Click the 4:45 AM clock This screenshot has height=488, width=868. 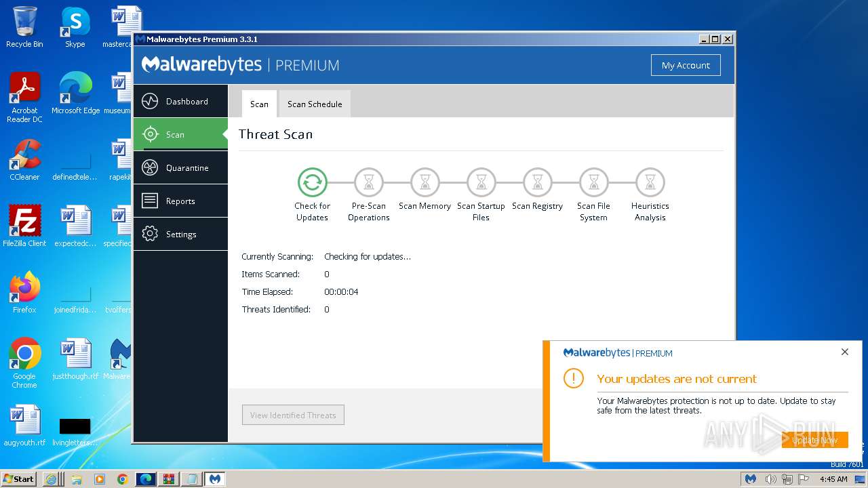[x=833, y=479]
